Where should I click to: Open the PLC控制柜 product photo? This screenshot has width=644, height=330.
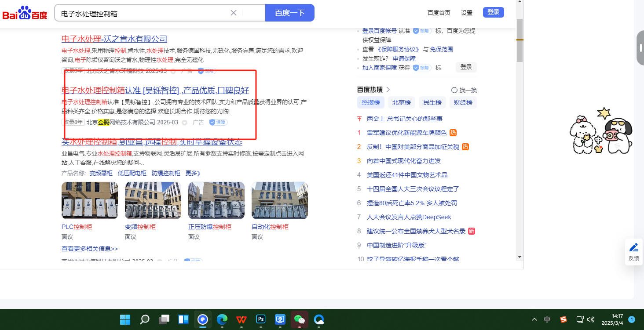pos(90,200)
